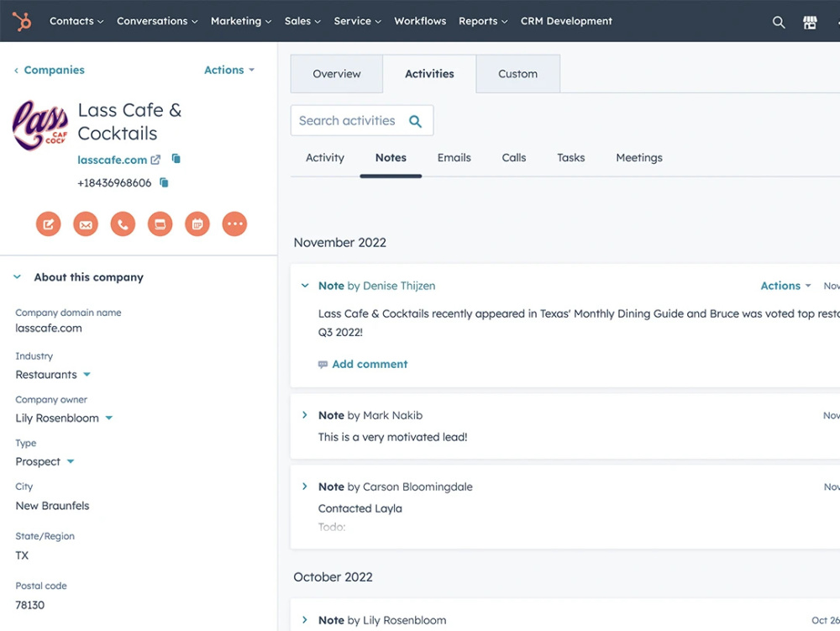Go back to the Companies list
The width and height of the screenshot is (840, 631).
[x=54, y=71]
